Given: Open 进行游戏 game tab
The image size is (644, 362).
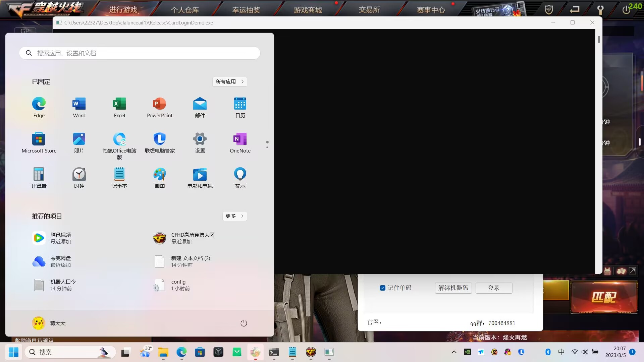Looking at the screenshot, I should (x=123, y=10).
